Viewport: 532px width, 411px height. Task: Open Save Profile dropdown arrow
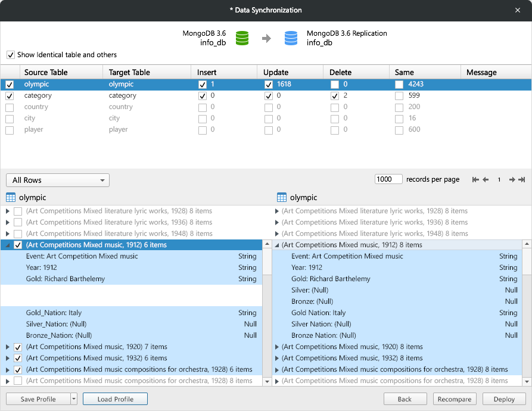[x=74, y=399]
